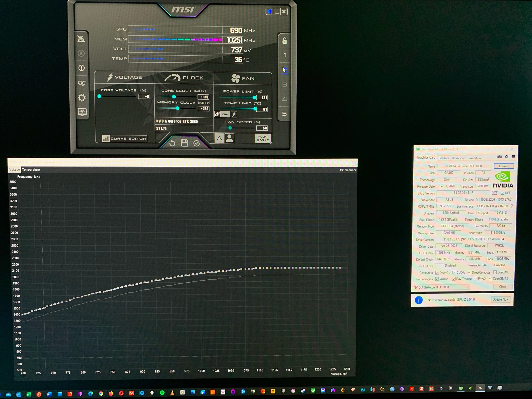Toggle fan speed auto mode button

coord(219,138)
